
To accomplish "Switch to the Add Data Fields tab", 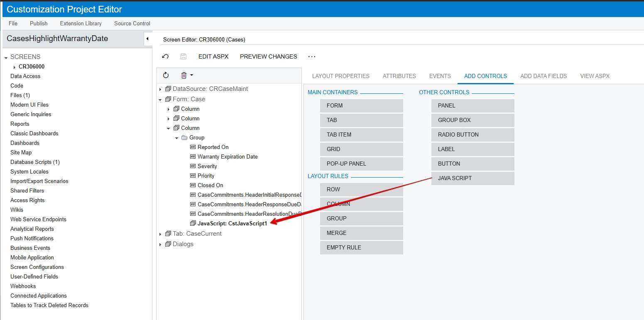I will click(x=544, y=76).
